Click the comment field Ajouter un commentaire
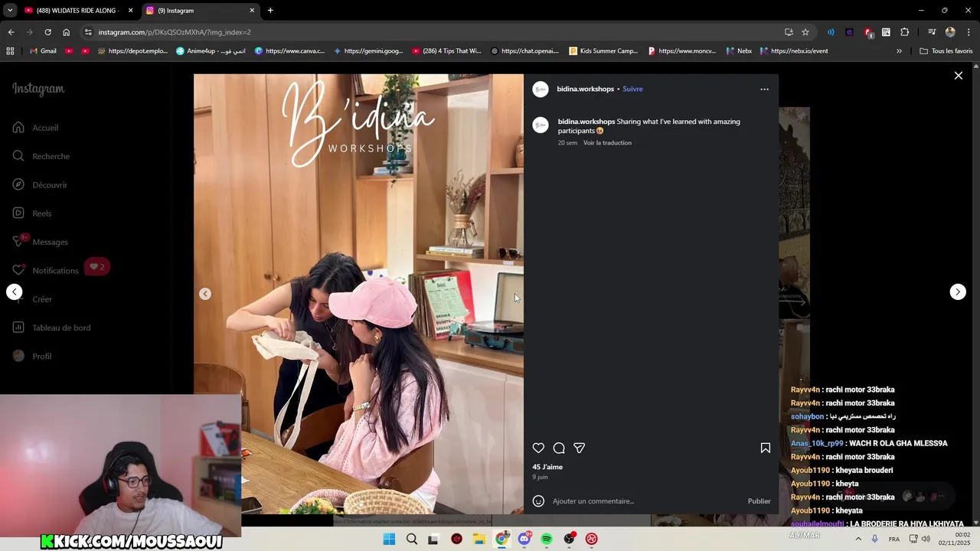980x551 pixels. 646,501
